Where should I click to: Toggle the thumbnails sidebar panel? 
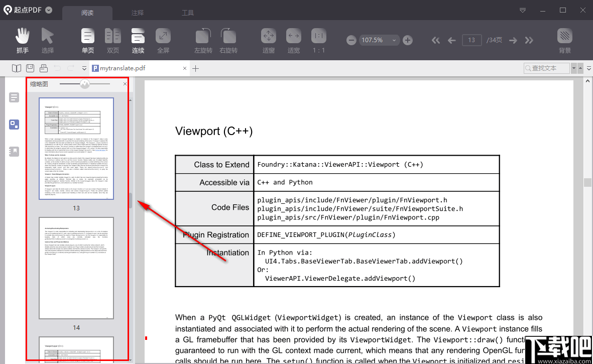pyautogui.click(x=14, y=125)
